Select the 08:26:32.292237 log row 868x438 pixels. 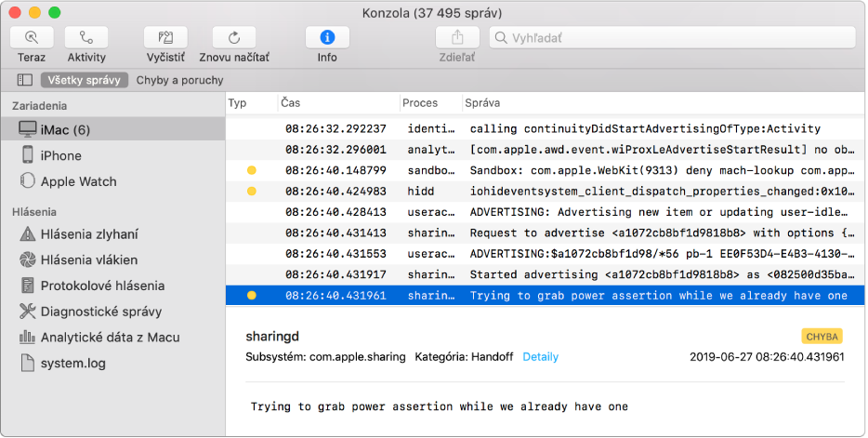545,129
